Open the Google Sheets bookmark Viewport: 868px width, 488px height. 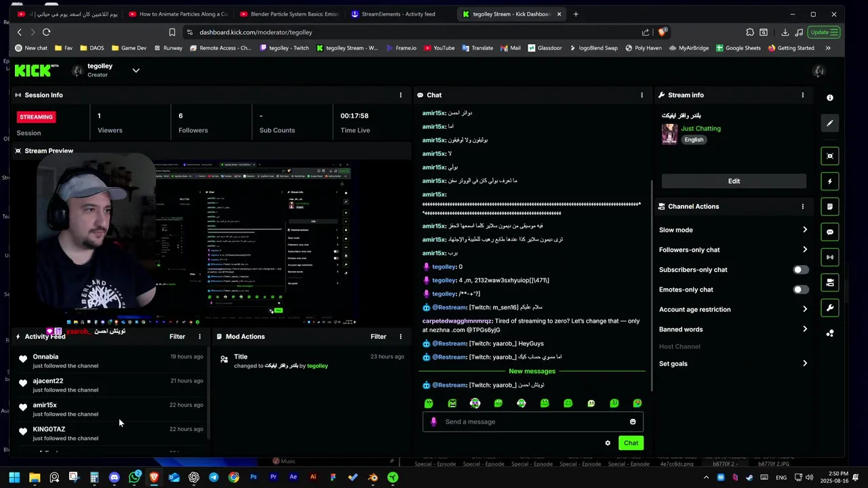click(738, 48)
